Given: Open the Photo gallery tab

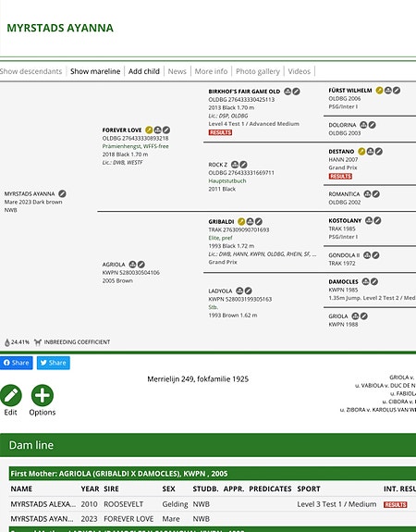Looking at the screenshot, I should click(258, 71).
